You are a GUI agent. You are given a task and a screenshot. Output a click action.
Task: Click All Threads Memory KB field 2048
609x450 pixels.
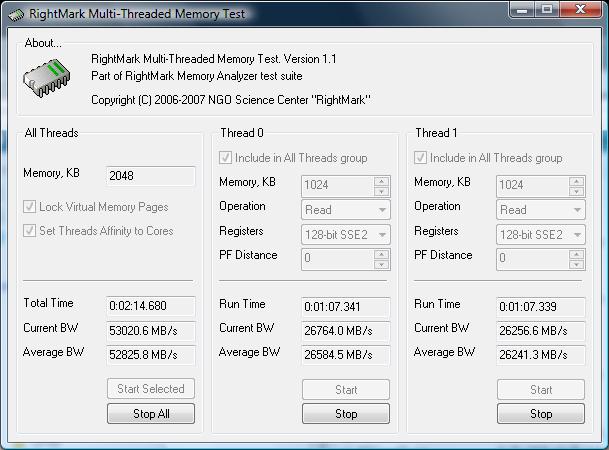click(151, 176)
